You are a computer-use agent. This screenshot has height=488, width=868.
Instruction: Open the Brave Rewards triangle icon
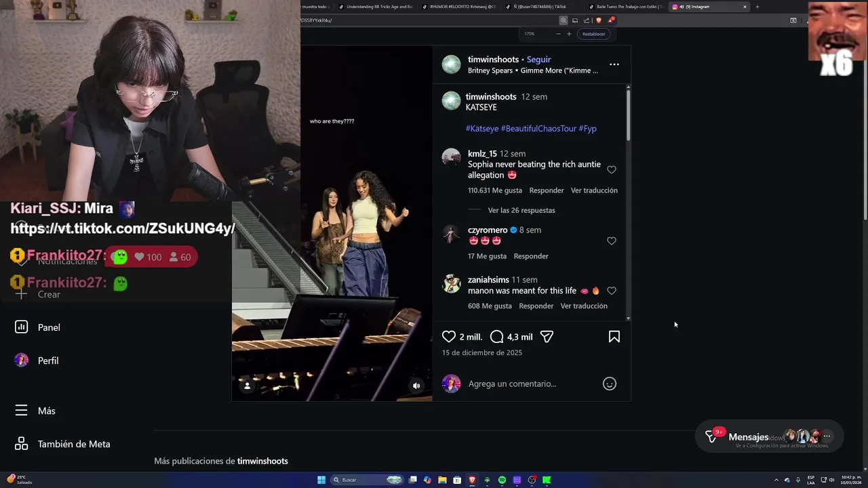(x=610, y=20)
